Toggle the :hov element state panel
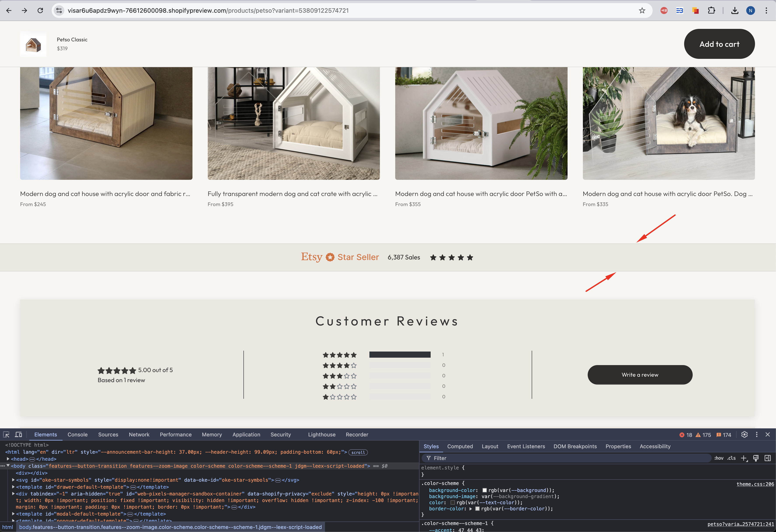Screen dimensions: 776x532 718,458
